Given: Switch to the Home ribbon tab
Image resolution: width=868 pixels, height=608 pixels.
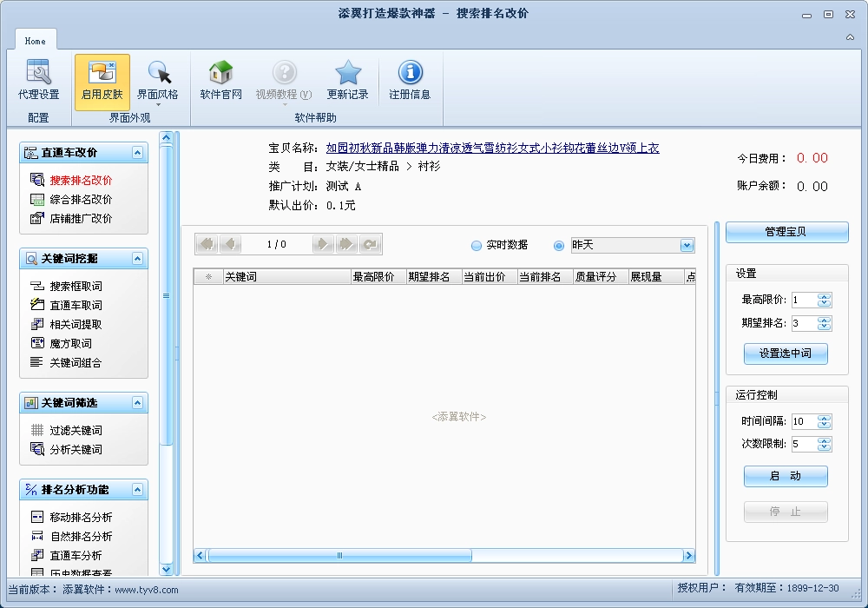Looking at the screenshot, I should [35, 39].
